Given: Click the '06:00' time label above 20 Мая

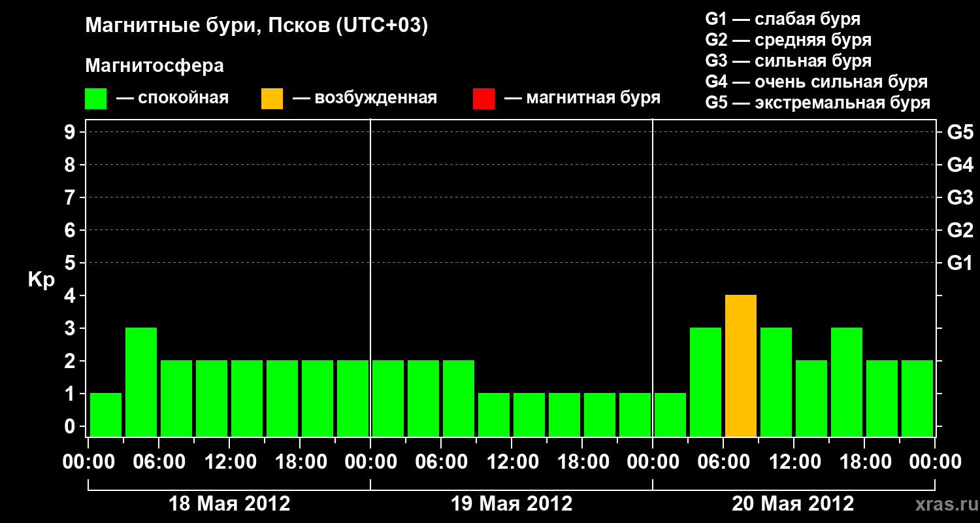Looking at the screenshot, I should click(x=723, y=462).
